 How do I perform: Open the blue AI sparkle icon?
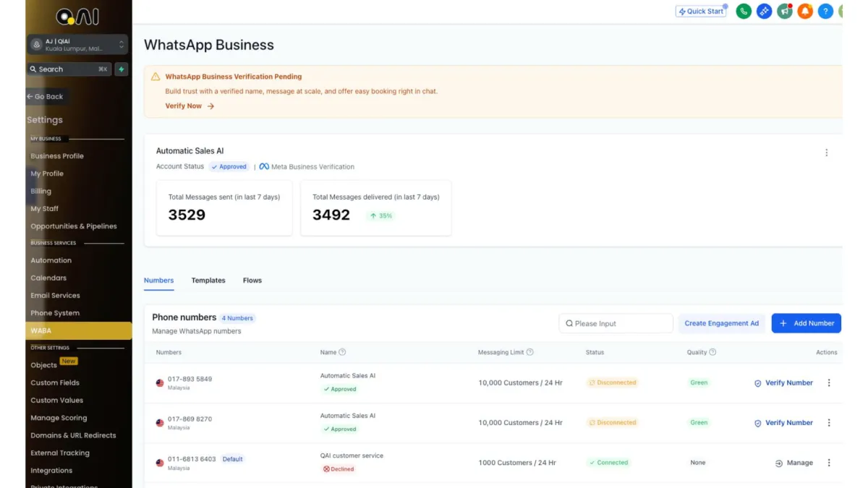(764, 12)
